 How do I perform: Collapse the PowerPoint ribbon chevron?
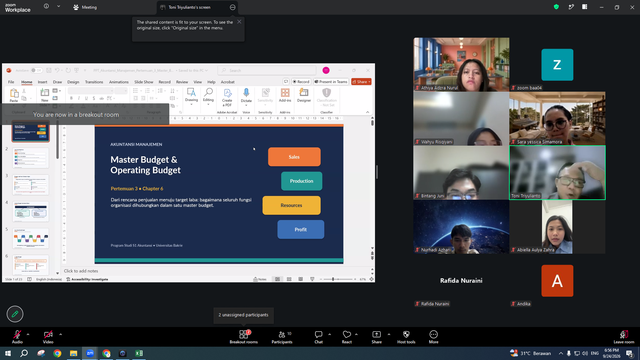[x=367, y=112]
